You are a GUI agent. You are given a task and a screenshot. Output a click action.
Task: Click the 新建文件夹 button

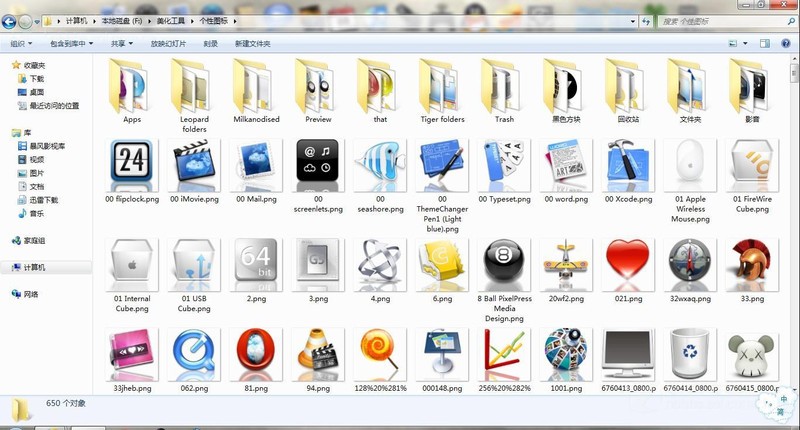pyautogui.click(x=253, y=44)
